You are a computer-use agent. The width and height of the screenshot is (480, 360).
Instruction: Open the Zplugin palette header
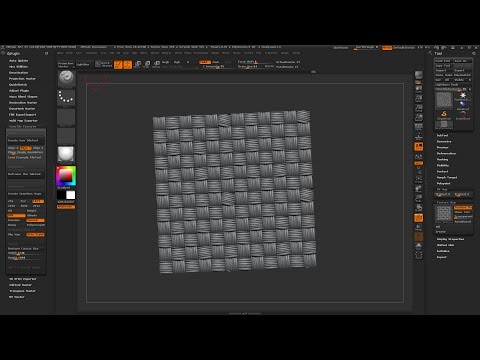[13, 53]
